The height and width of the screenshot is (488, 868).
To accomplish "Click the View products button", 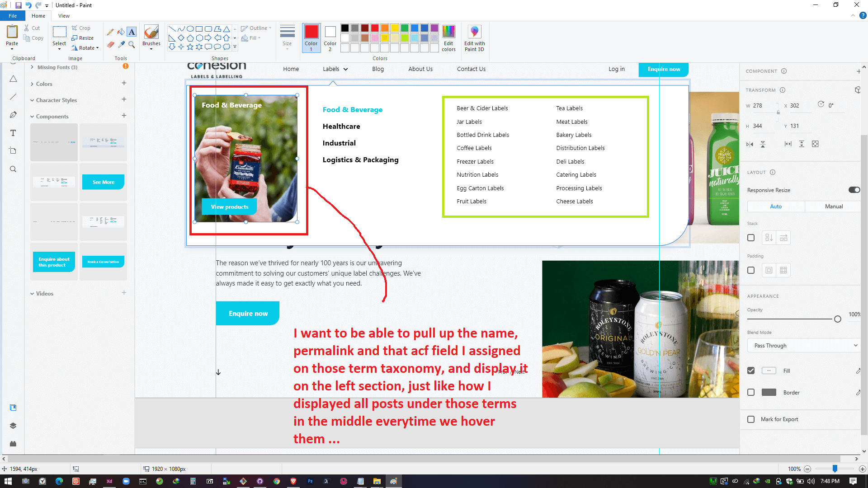I will tap(229, 207).
